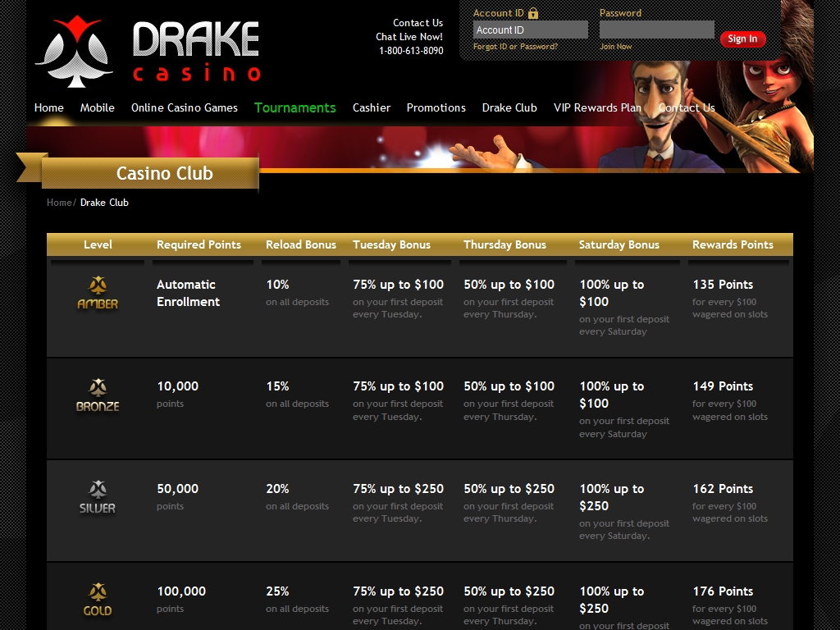The width and height of the screenshot is (840, 630).
Task: Click the Home breadcrumb link
Action: [x=59, y=203]
